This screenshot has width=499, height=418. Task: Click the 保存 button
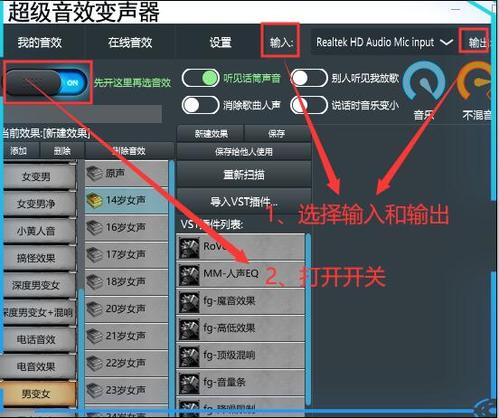tap(277, 134)
